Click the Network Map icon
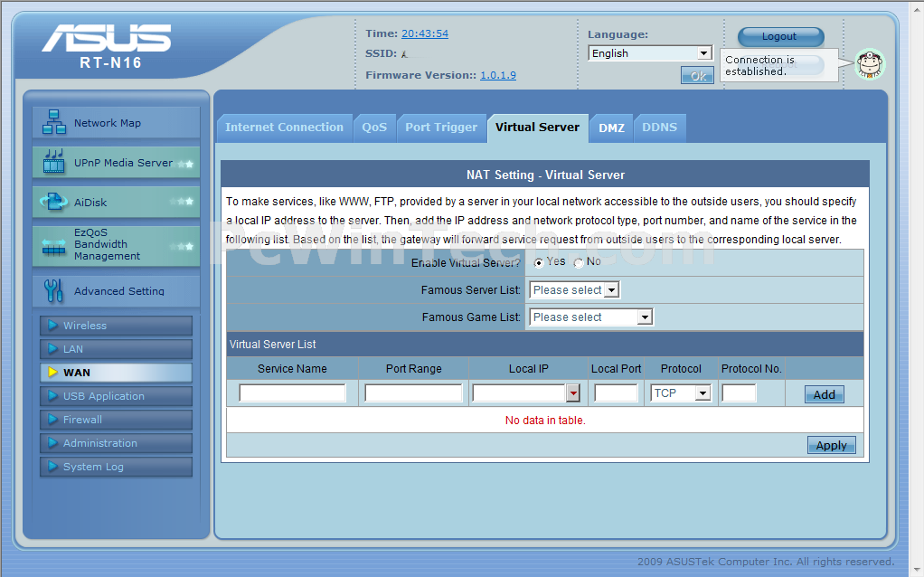Viewport: 924px width, 577px height. [54, 122]
